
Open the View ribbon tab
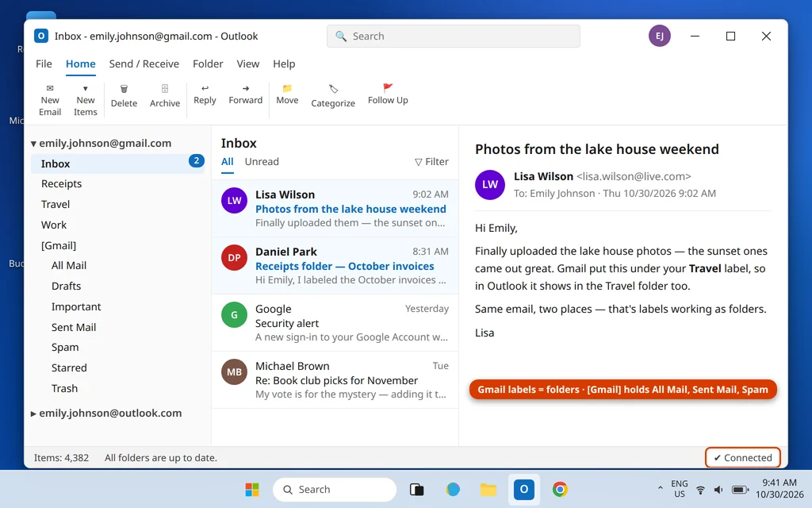[x=248, y=63]
